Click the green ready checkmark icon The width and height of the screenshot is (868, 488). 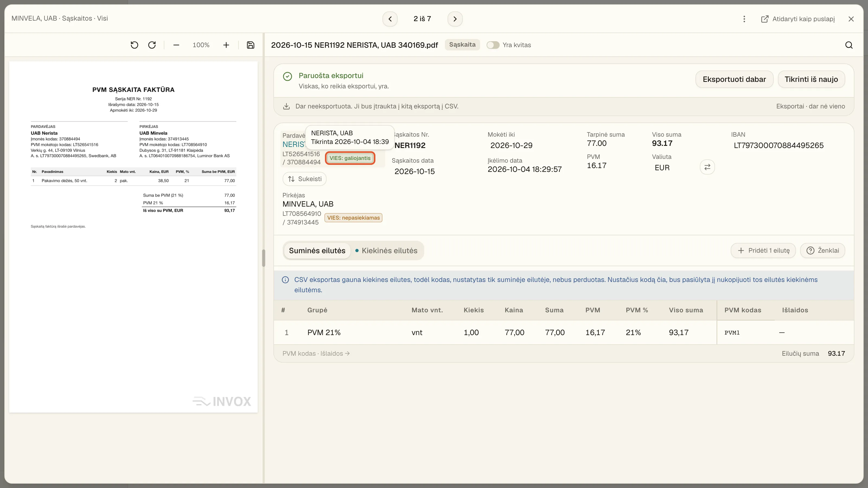click(288, 76)
